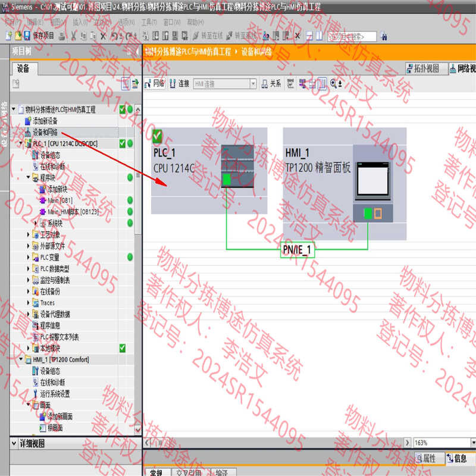Image resolution: width=476 pixels, height=476 pixels.
Task: Click the PLC_1 CPU 1214C device image
Action: coord(237,167)
